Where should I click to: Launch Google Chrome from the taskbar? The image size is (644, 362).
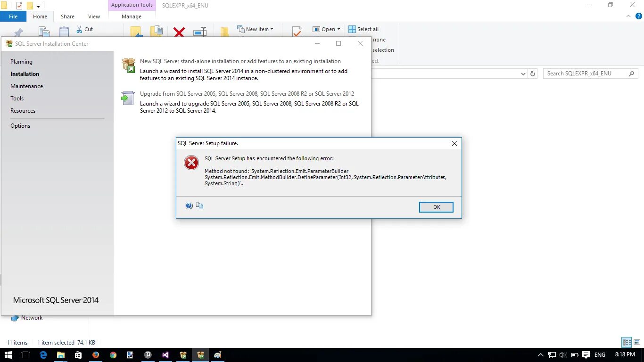113,355
